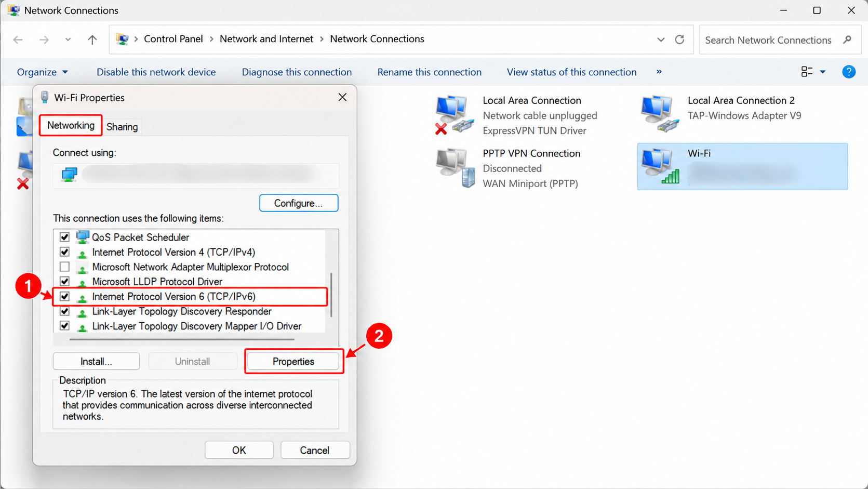
Task: Cancel the Wi-Fi Properties dialog
Action: 315,450
